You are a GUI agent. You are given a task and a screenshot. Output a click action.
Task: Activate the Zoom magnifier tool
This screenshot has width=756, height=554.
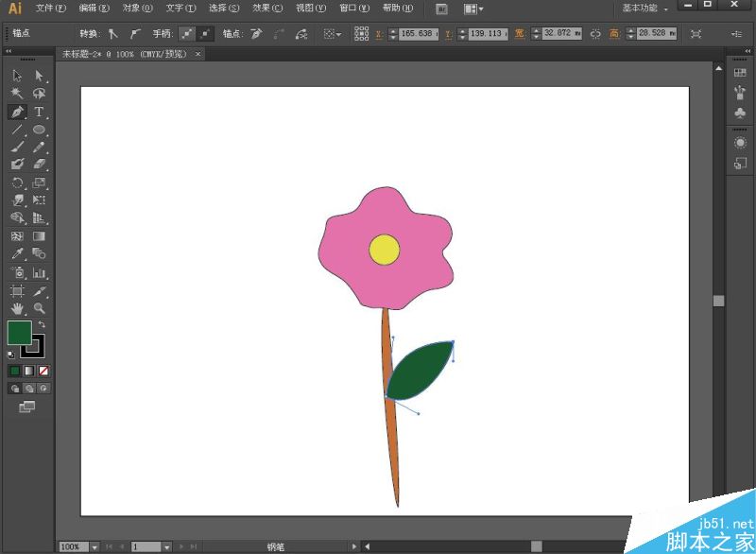[x=40, y=308]
